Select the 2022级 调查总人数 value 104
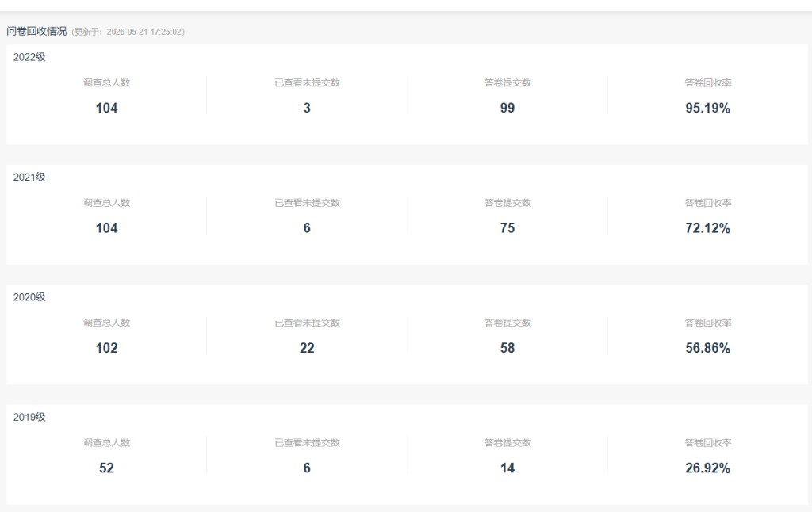The height and width of the screenshot is (512, 812). click(x=107, y=108)
